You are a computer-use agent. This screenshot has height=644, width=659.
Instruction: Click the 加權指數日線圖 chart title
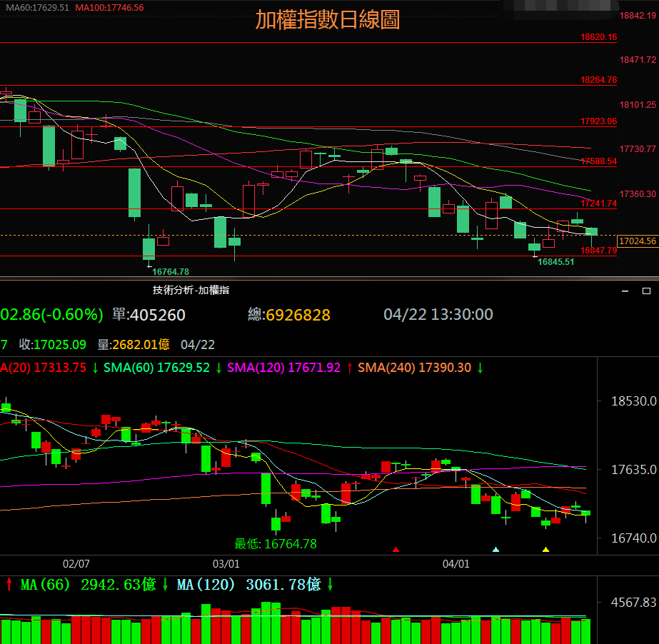[328, 20]
